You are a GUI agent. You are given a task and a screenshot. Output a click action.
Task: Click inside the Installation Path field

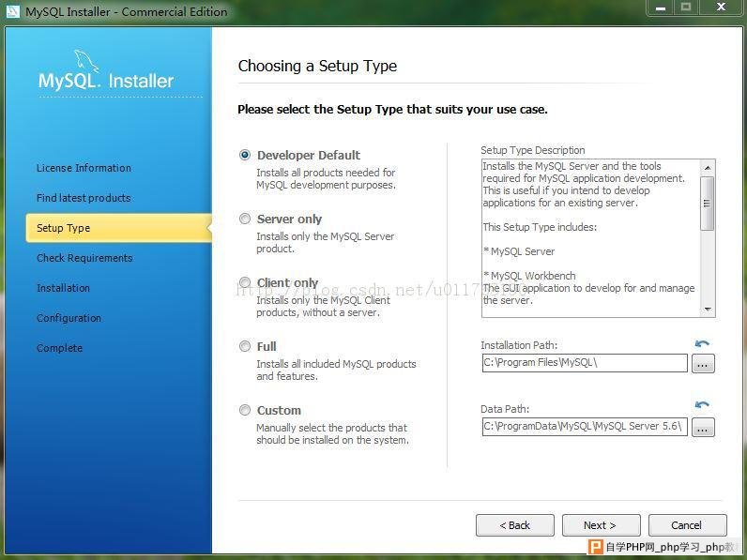pos(585,363)
